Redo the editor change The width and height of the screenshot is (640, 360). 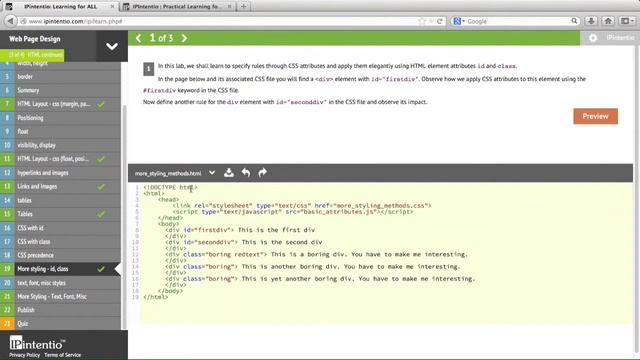coord(262,173)
